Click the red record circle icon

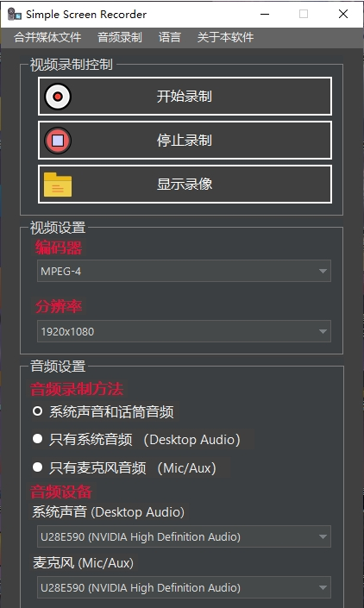pos(58,97)
